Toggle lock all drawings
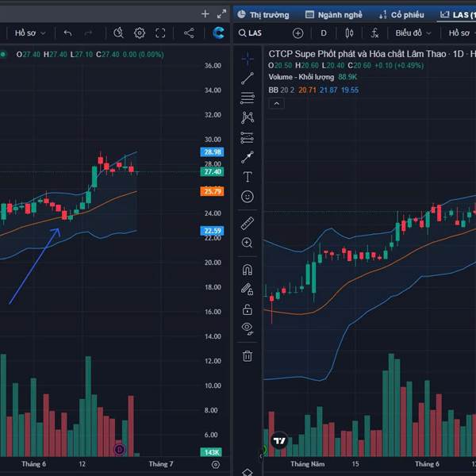476x476 pixels. point(248,309)
